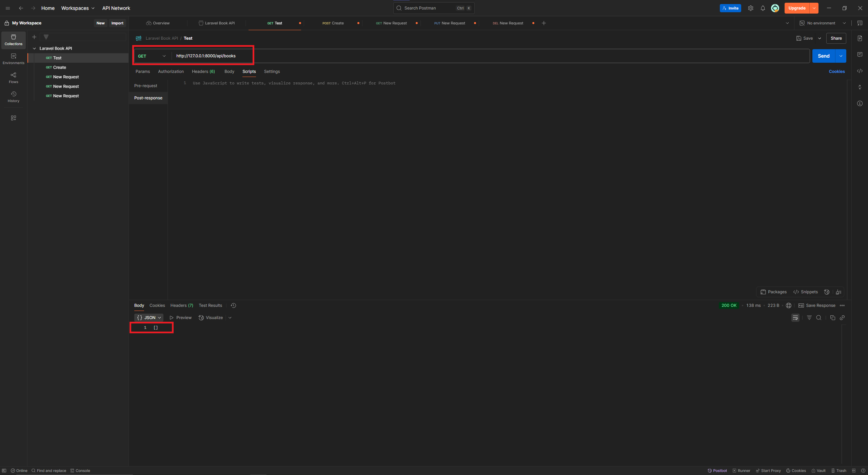The width and height of the screenshot is (868, 475).
Task: Open the Flows panel from sidebar
Action: [x=13, y=78]
